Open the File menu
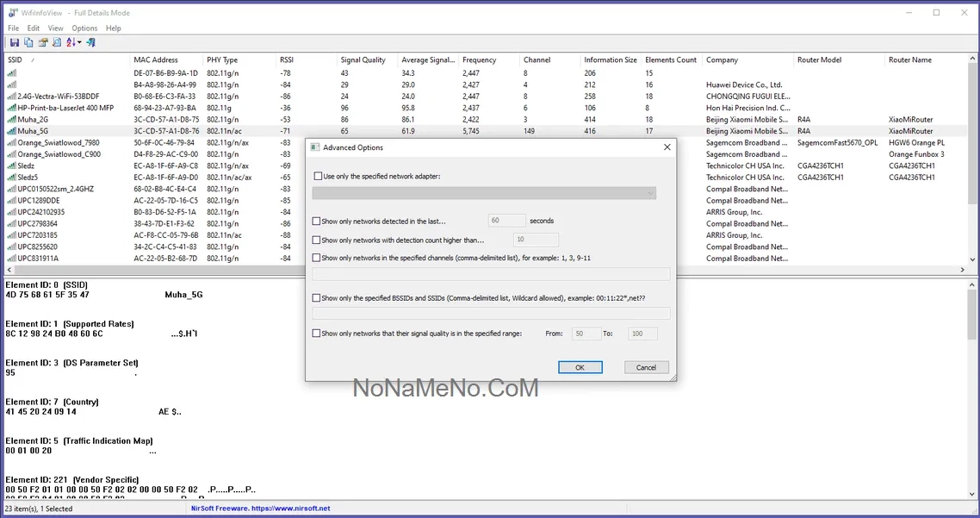Screen dimensions: 980x518 13,28
